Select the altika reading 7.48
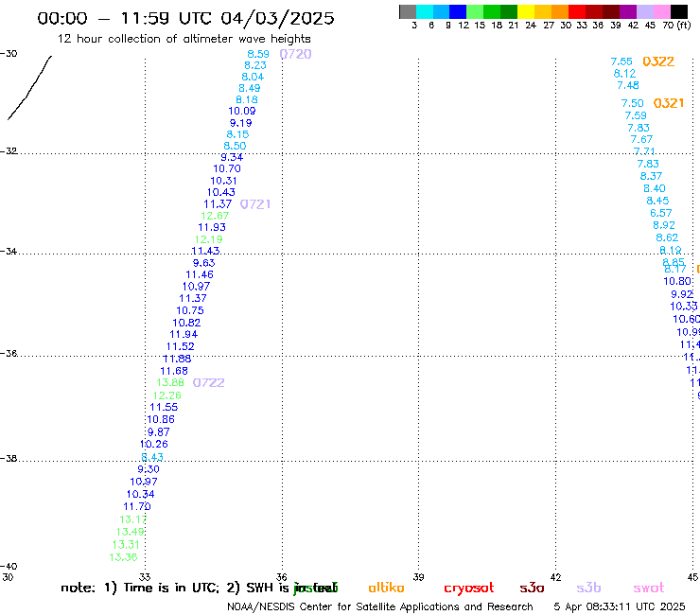This screenshot has width=700, height=615. coord(628,85)
